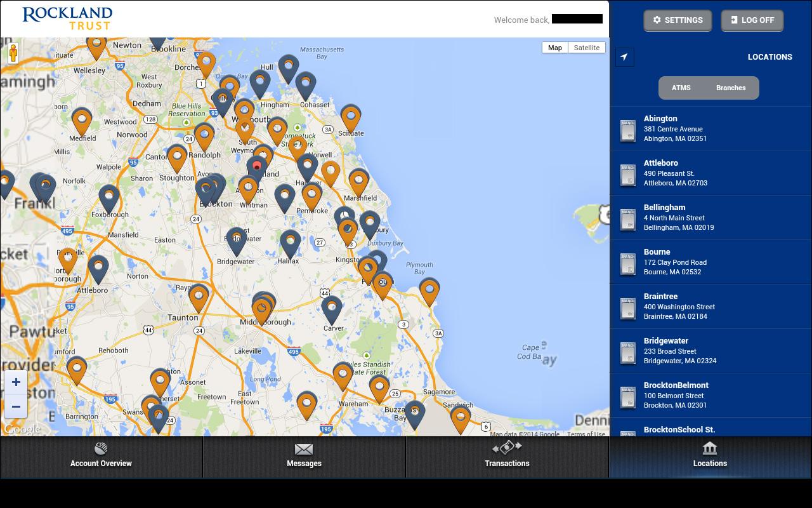Click the Street View pegman on the map
This screenshot has height=508, width=812.
(x=13, y=53)
